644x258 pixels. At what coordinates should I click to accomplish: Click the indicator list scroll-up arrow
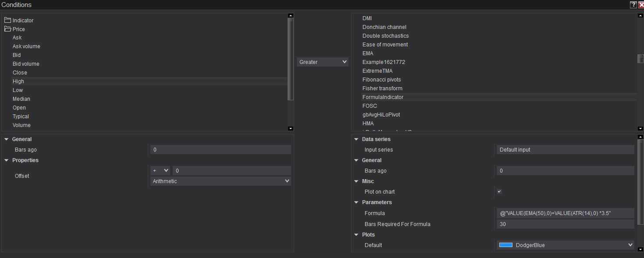(640, 16)
